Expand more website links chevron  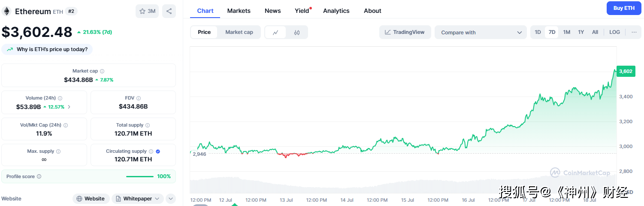[170, 199]
